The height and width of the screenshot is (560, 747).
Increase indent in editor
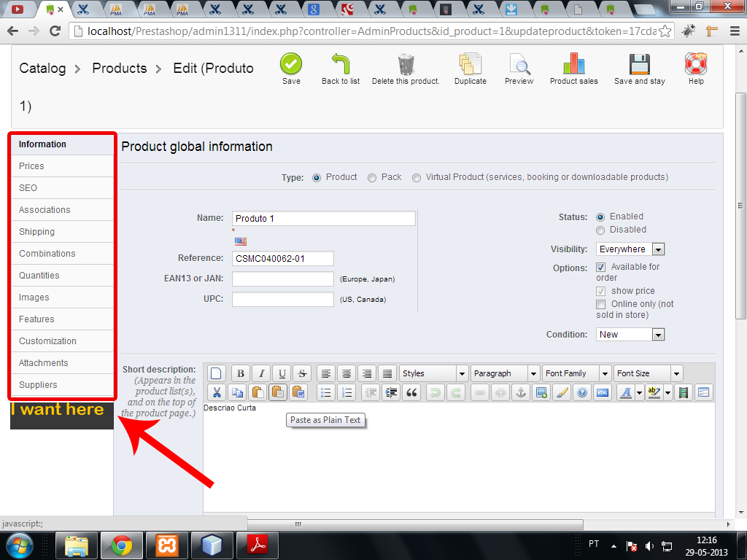tap(391, 393)
